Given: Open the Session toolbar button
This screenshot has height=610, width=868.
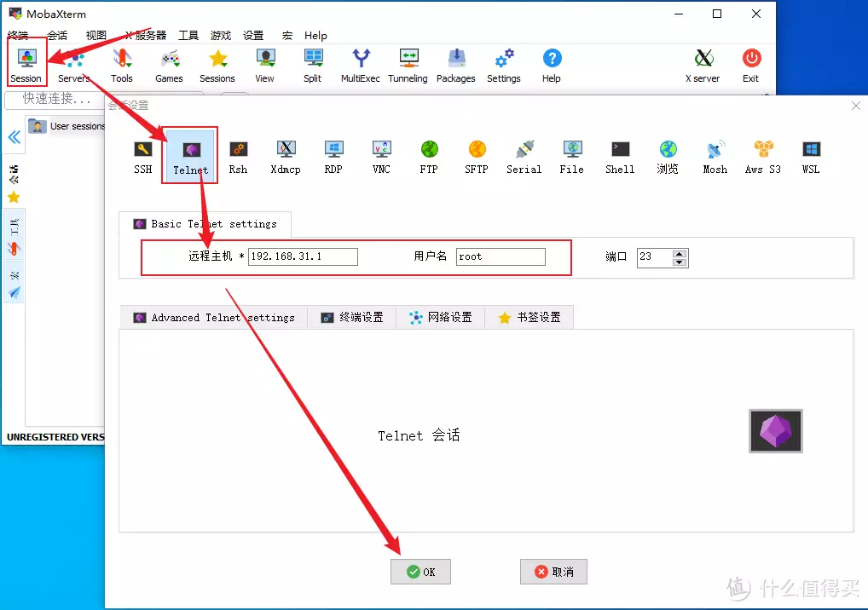Looking at the screenshot, I should tap(26, 66).
